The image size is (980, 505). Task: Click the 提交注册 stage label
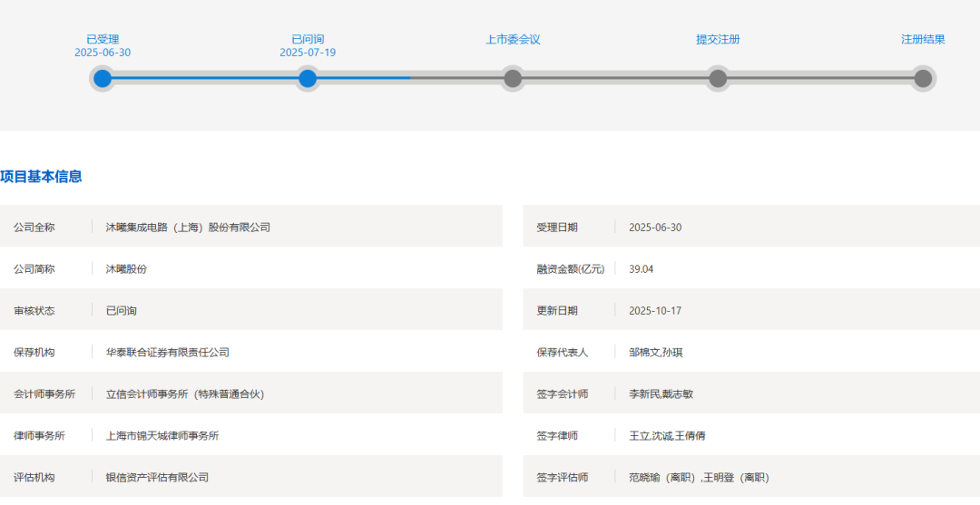(x=718, y=39)
